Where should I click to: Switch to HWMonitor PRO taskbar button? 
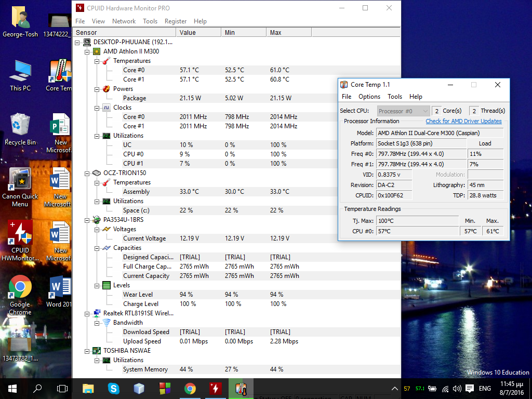point(215,389)
